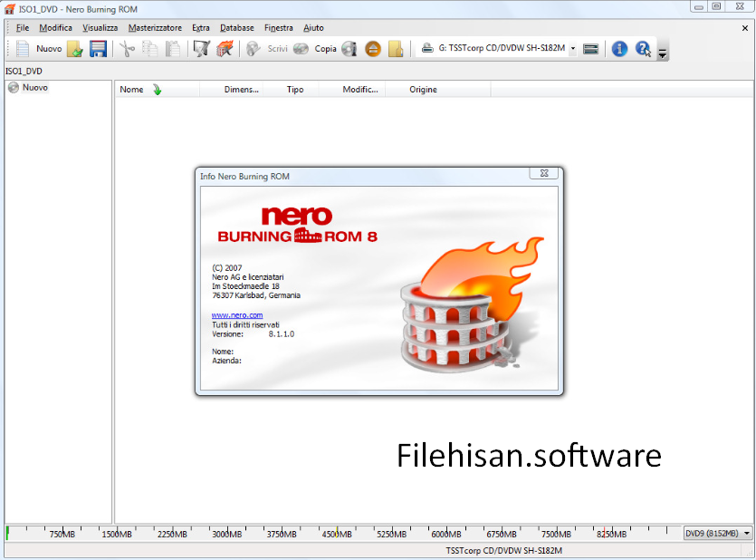756x560 pixels.
Task: Expand the toolbar overflow options arrow
Action: [x=663, y=53]
